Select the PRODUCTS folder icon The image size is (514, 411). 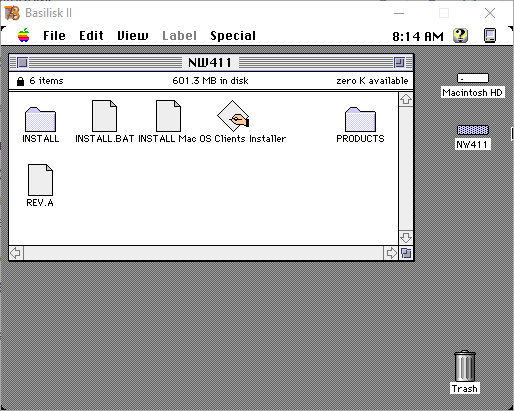(x=360, y=119)
